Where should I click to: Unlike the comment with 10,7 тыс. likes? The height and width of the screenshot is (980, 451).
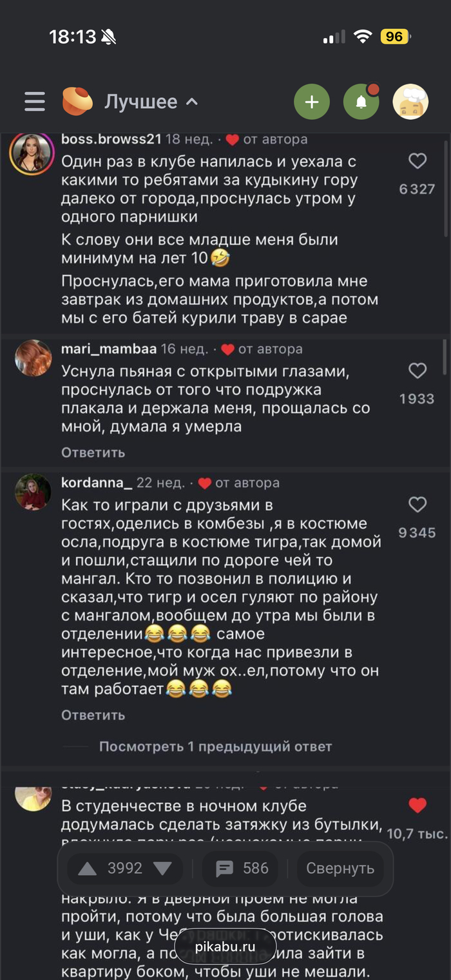(x=416, y=806)
